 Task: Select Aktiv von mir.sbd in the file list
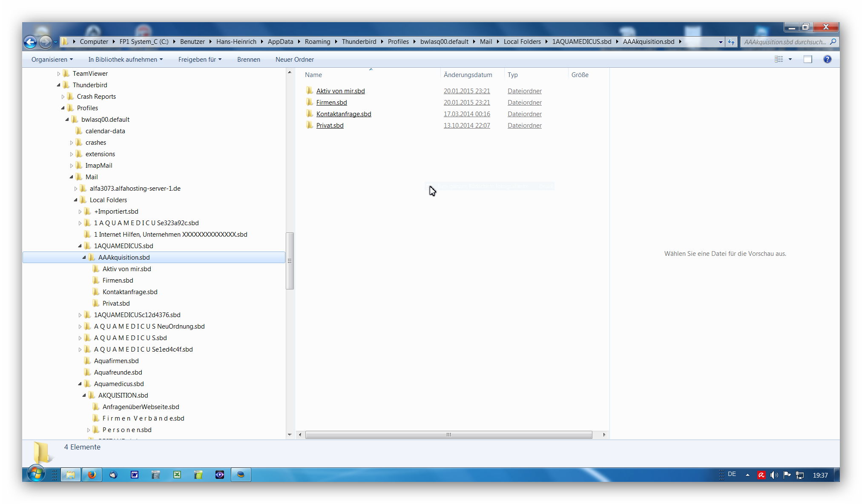tap(340, 91)
